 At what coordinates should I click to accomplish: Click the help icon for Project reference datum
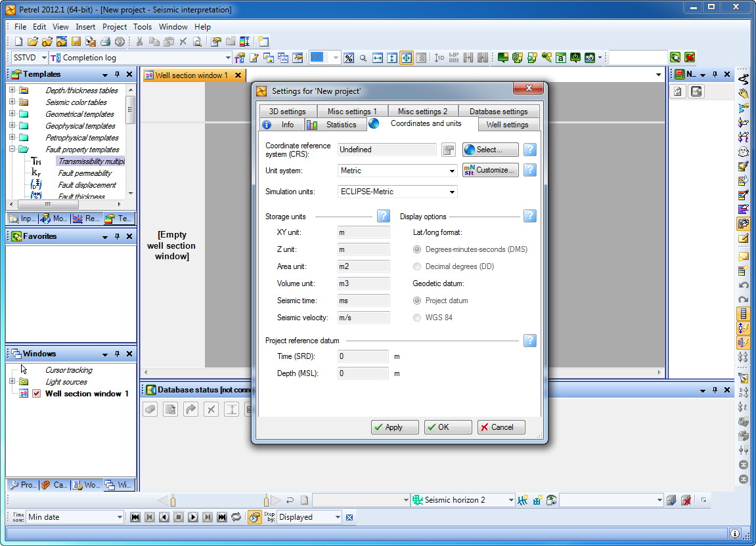(x=530, y=341)
